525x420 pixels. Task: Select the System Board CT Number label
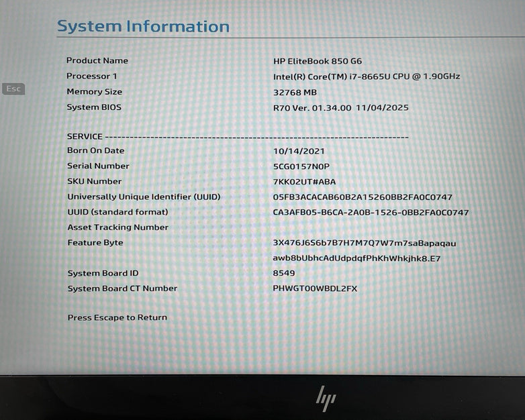[x=123, y=288]
